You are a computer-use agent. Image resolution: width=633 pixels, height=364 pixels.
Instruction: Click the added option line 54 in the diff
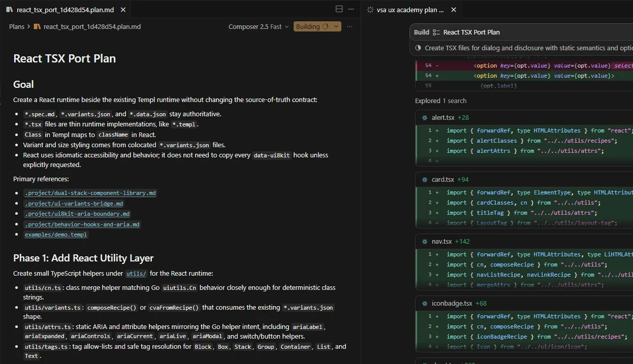point(524,76)
